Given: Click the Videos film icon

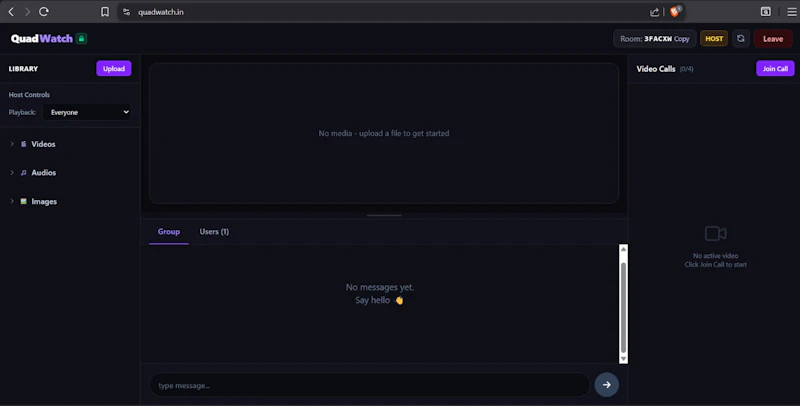Looking at the screenshot, I should (x=23, y=144).
